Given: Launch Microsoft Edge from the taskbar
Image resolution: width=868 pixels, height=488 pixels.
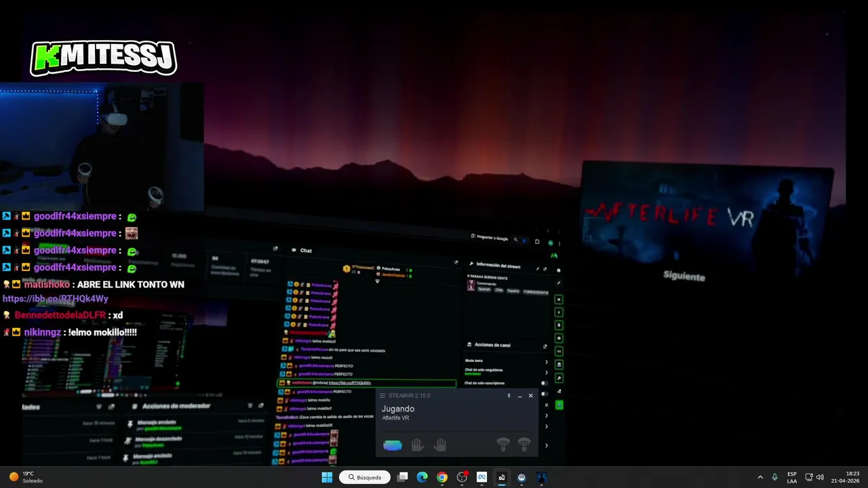Looking at the screenshot, I should (422, 477).
